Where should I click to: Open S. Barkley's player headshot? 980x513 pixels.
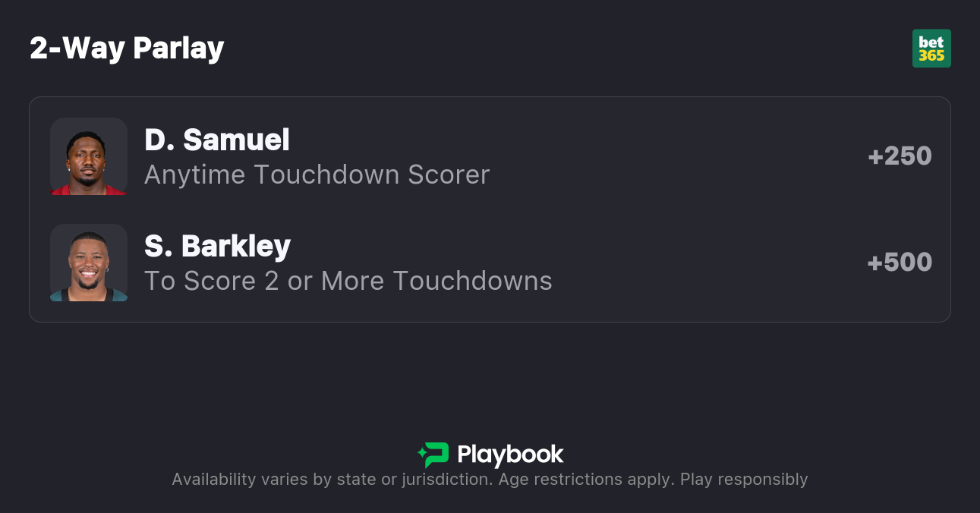pyautogui.click(x=89, y=263)
